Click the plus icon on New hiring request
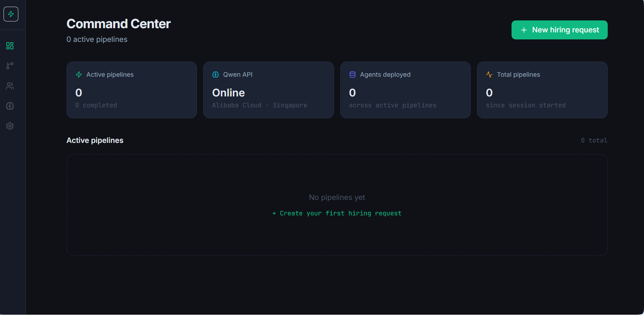This screenshot has width=644, height=315. 524,30
